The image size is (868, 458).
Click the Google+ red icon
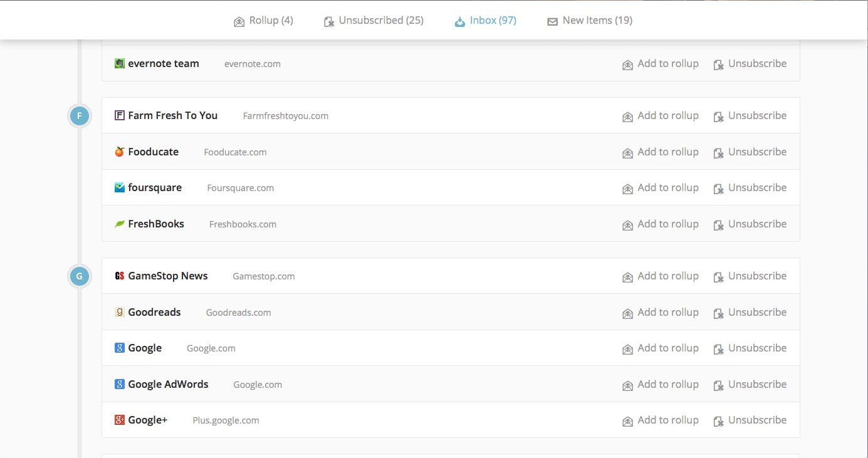(x=120, y=420)
